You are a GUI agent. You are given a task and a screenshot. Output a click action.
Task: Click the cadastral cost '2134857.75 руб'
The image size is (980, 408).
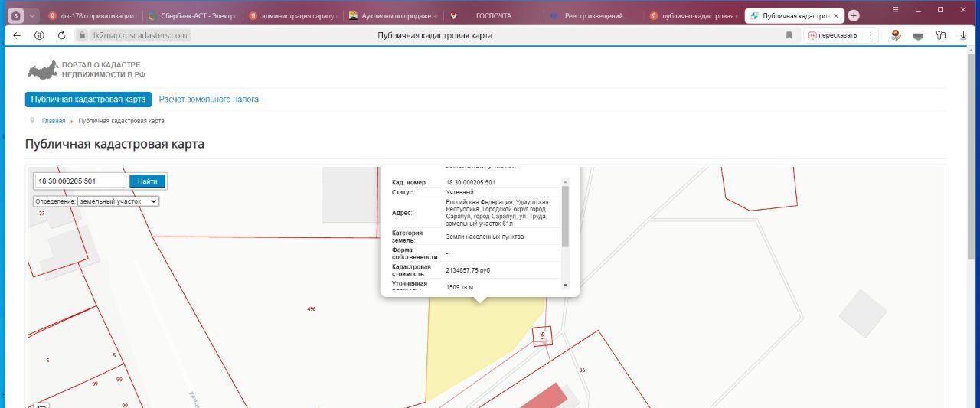pyautogui.click(x=468, y=270)
